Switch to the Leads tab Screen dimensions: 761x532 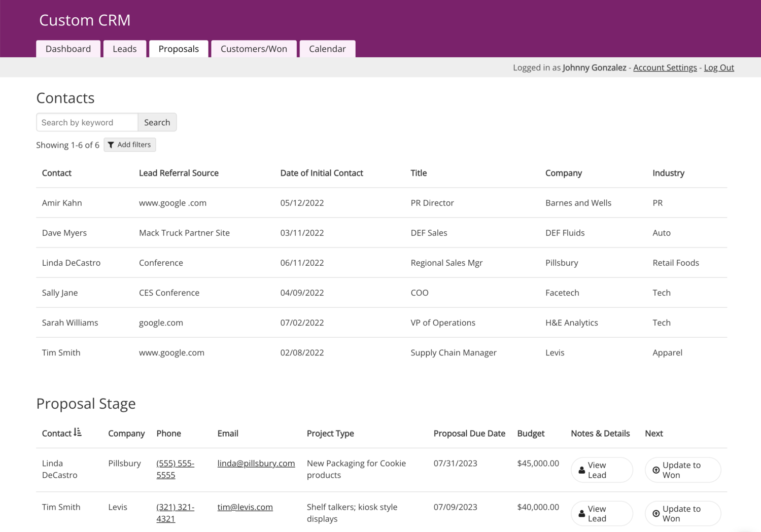(x=125, y=49)
